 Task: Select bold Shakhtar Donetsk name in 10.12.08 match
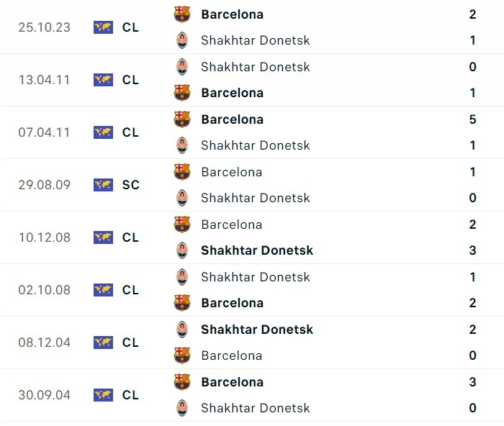[x=257, y=250]
